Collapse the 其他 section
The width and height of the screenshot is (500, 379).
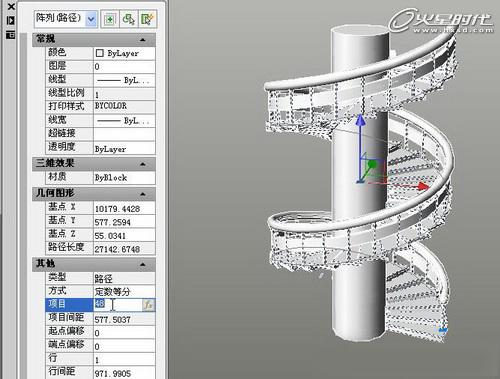tap(143, 264)
